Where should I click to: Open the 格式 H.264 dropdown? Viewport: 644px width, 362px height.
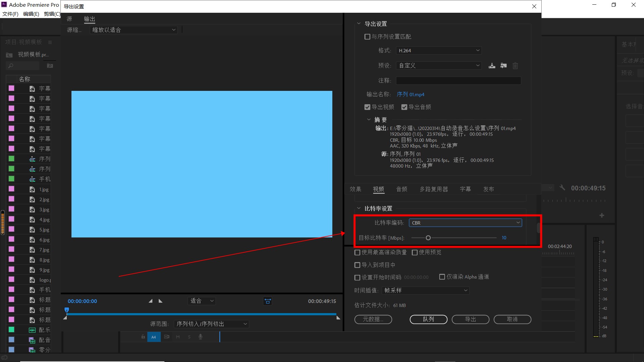point(439,51)
